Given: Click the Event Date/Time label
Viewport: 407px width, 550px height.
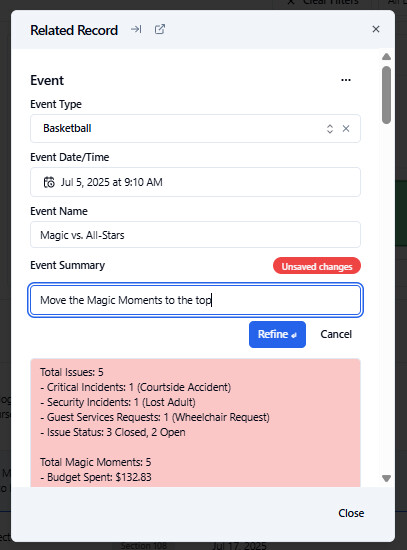Looking at the screenshot, I should tap(69, 157).
